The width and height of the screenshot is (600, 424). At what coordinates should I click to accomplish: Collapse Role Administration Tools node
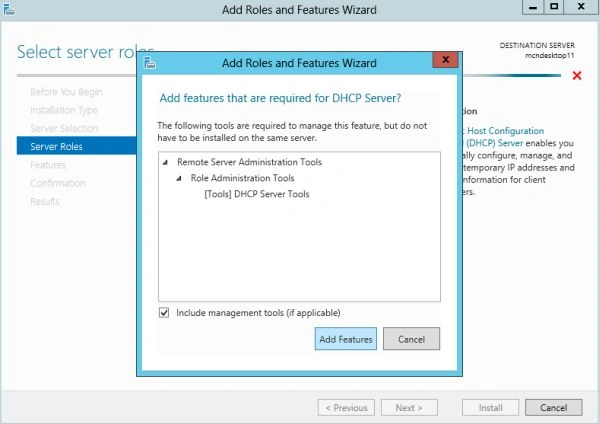(x=179, y=178)
